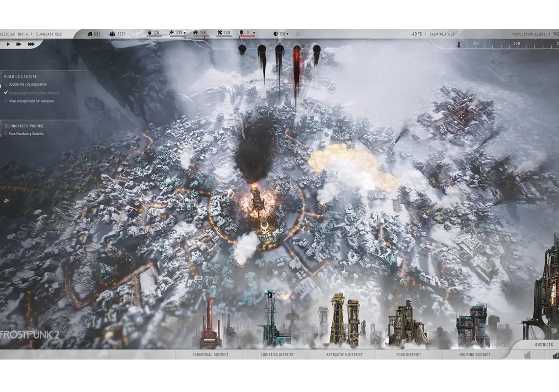Set game speed to fastest triple arrows

coord(31,44)
